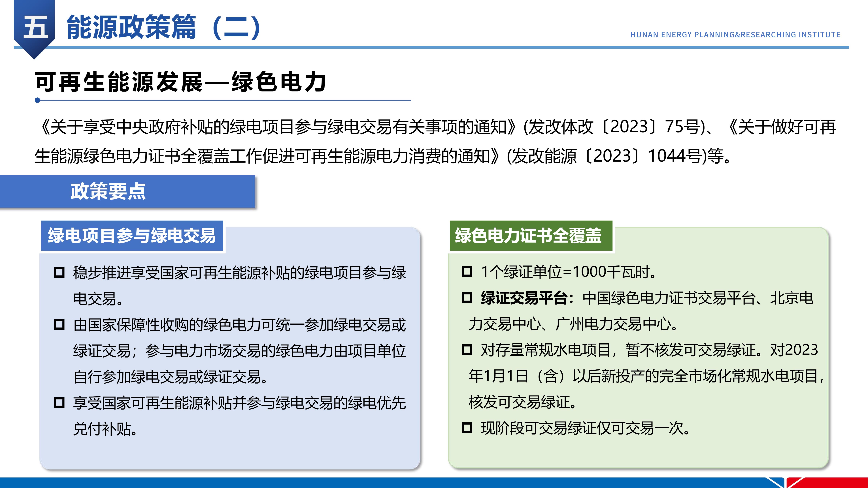This screenshot has width=868, height=488.
Task: Click the square bullet before '由国家保障性收购'
Action: click(59, 325)
